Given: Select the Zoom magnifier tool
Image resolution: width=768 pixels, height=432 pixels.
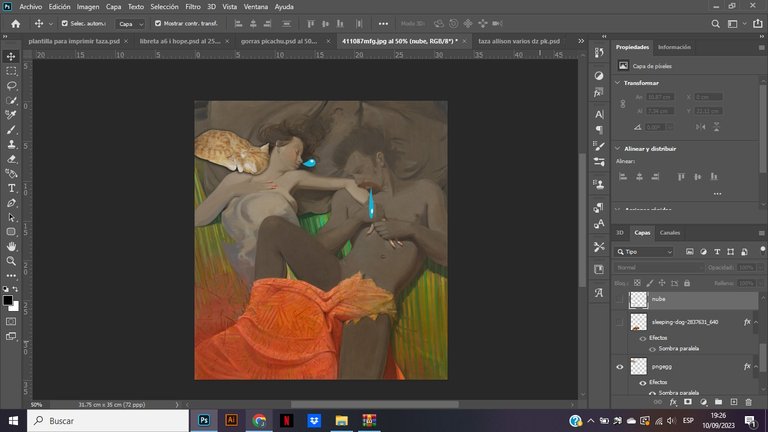Looking at the screenshot, I should 11,261.
